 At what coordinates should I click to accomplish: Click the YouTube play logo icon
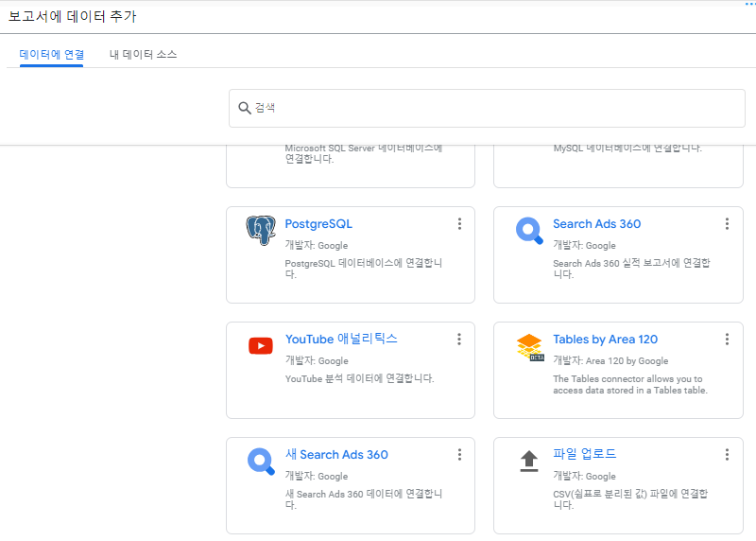pos(261,345)
